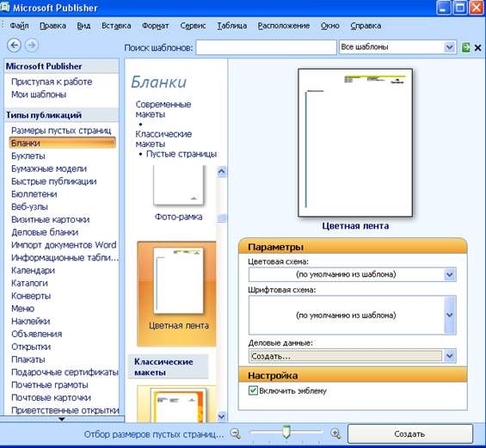Select 'Бланки' publication type
Viewport: 486px width, 448px height.
[x=63, y=143]
